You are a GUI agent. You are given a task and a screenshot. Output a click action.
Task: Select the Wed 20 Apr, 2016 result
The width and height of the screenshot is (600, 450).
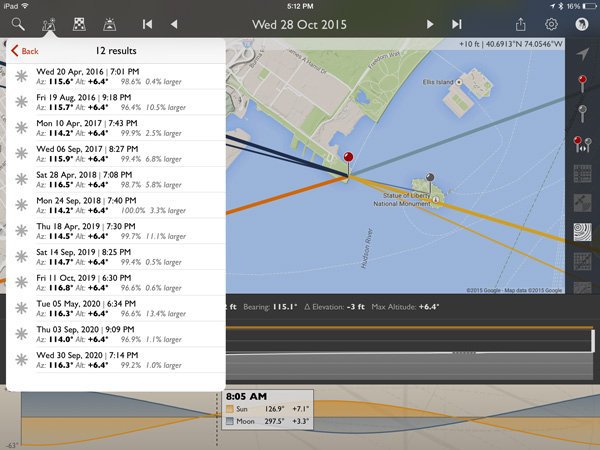coord(115,76)
